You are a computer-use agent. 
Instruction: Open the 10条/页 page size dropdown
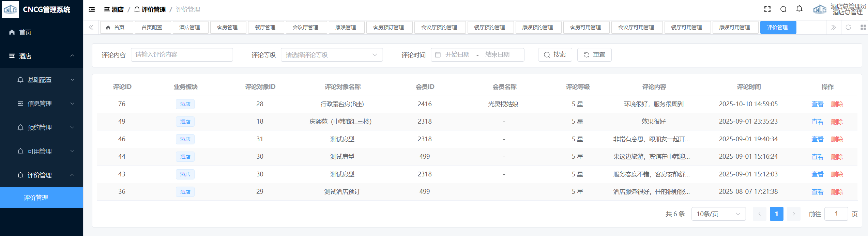718,214
